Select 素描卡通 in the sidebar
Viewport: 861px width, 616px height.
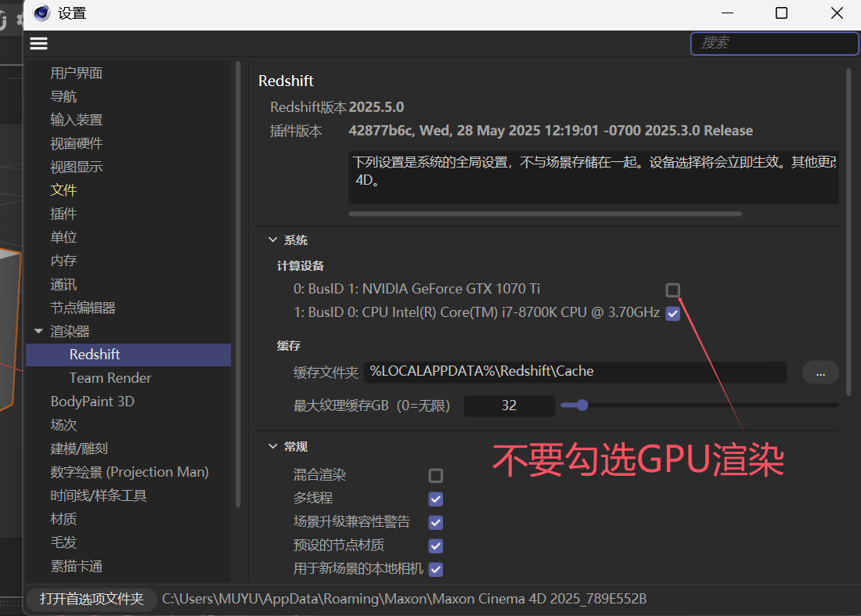[77, 566]
